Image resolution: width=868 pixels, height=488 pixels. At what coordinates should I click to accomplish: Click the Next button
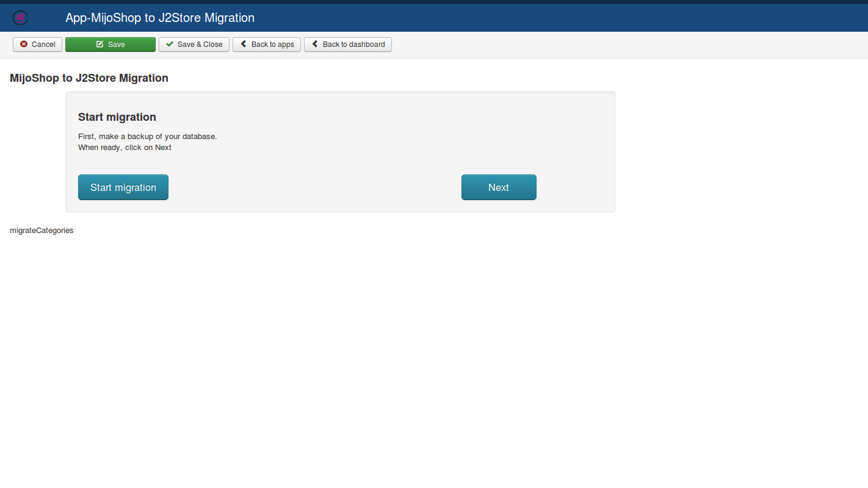pyautogui.click(x=499, y=187)
